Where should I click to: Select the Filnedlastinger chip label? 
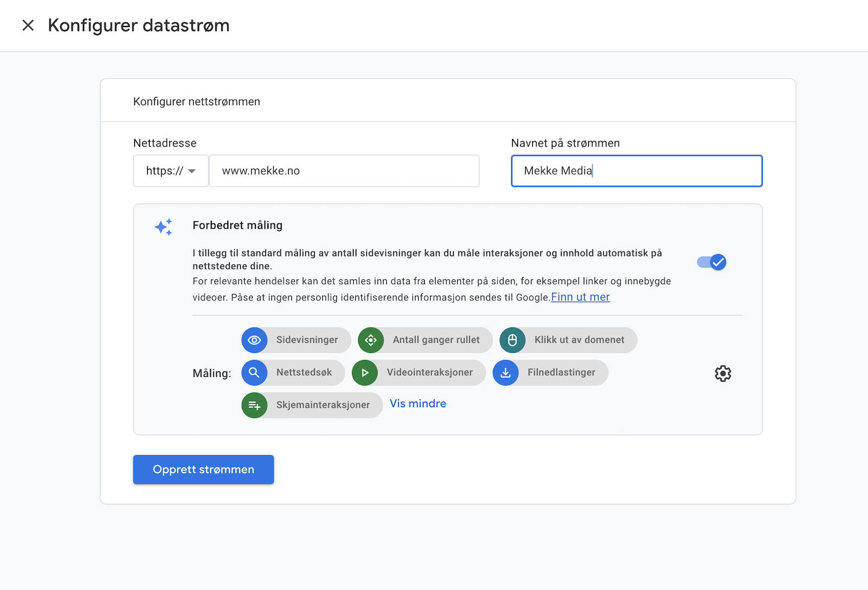(561, 373)
